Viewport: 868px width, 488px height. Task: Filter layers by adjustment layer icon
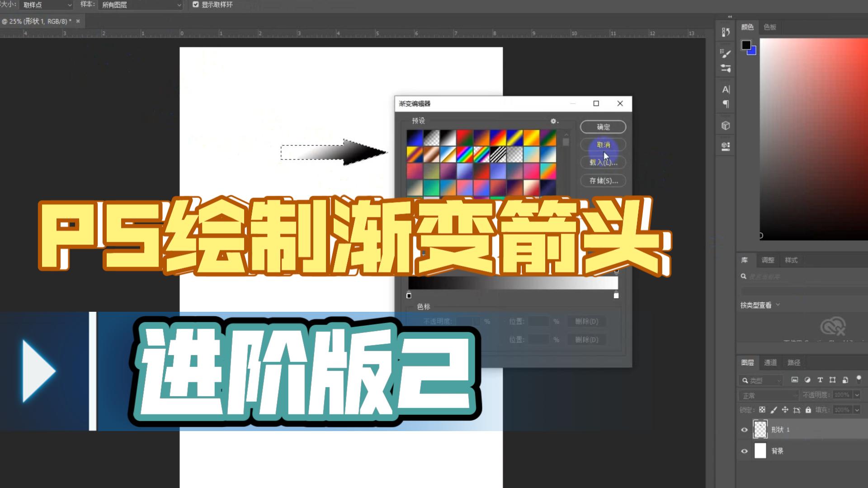[x=807, y=380]
